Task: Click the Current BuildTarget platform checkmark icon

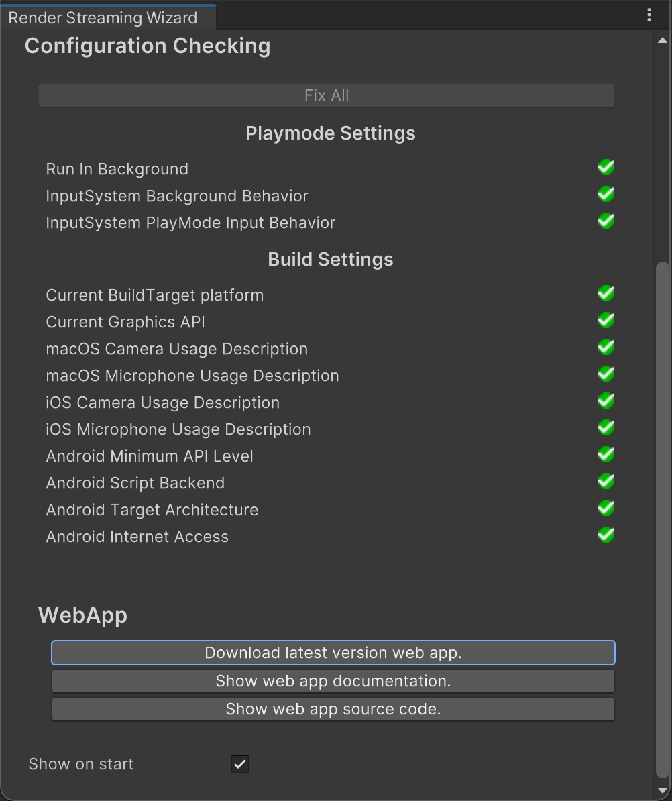Action: pos(606,294)
